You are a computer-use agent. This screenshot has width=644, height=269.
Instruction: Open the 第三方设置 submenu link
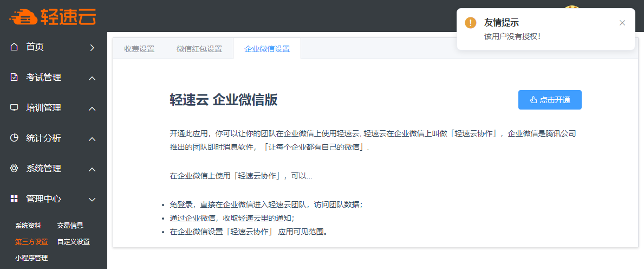pyautogui.click(x=31, y=241)
